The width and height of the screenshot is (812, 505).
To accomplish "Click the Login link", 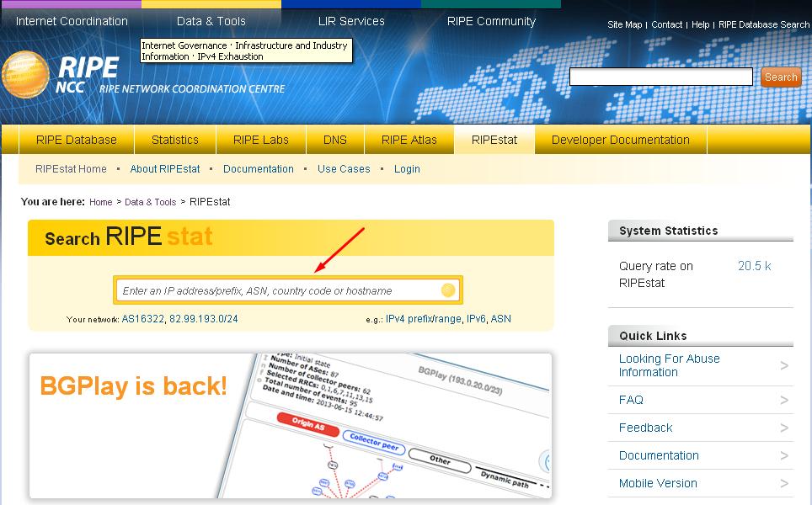I will [407, 169].
